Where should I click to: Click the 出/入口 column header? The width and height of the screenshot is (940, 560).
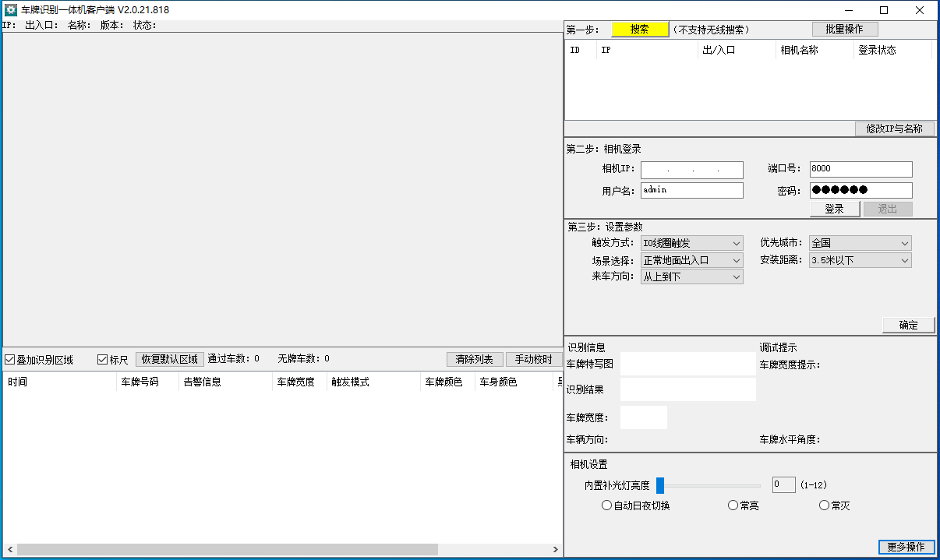737,50
